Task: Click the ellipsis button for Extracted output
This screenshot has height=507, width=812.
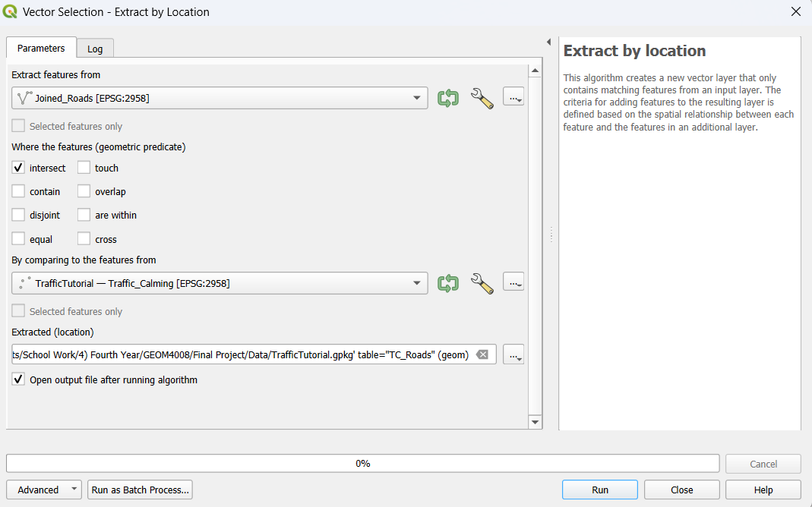Action: [513, 354]
